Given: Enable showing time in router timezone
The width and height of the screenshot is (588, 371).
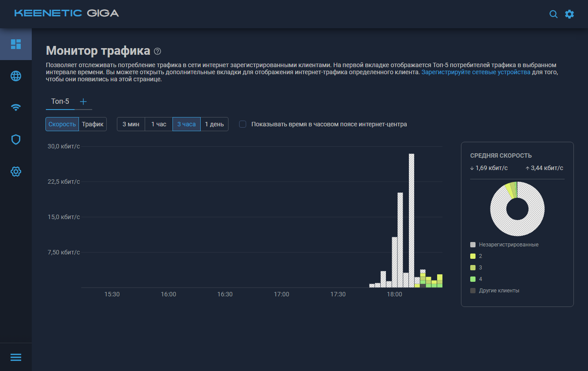Looking at the screenshot, I should coord(243,124).
